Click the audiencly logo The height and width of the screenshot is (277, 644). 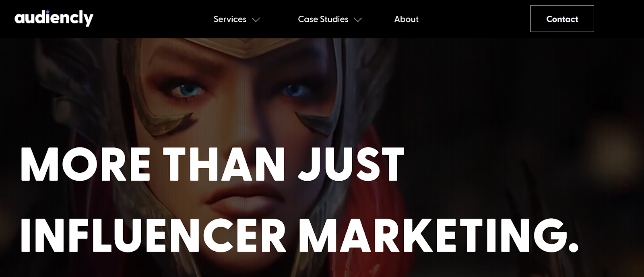click(x=54, y=18)
